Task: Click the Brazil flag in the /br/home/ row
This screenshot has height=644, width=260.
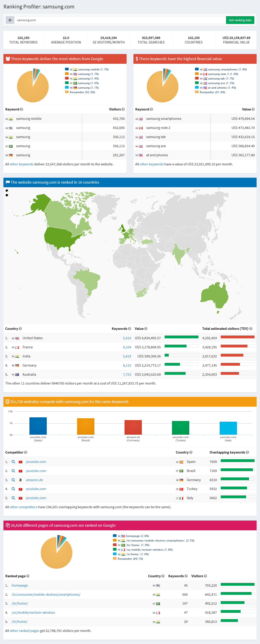Action: click(158, 604)
